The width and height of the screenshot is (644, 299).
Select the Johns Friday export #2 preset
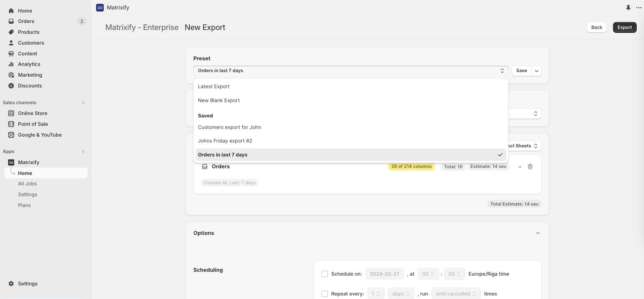click(225, 141)
